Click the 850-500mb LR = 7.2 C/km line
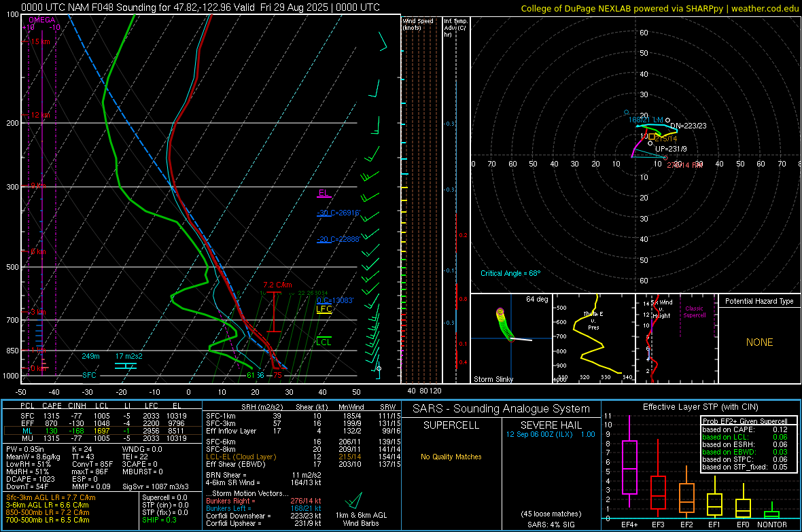 (x=48, y=512)
